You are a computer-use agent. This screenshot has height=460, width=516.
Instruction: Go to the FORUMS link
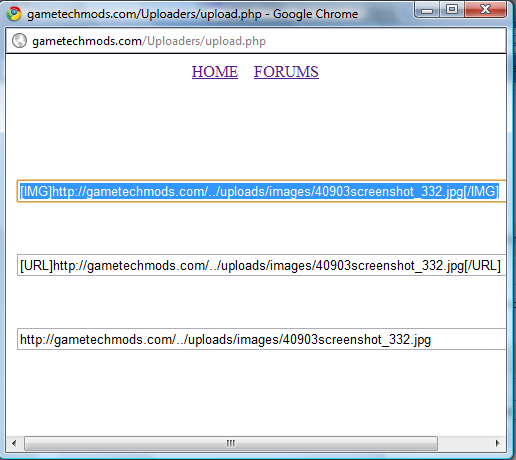pos(286,72)
